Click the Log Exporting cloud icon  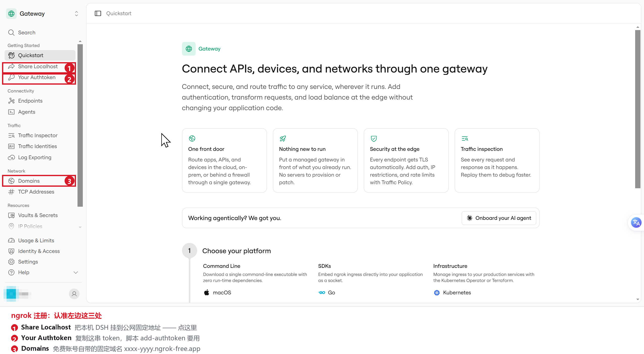pyautogui.click(x=11, y=157)
